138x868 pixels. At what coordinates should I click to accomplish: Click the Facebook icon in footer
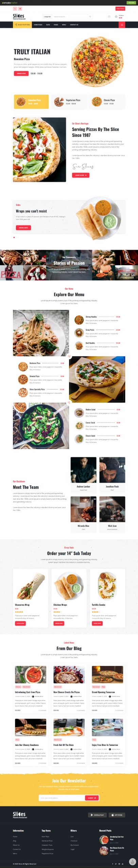click(x=113, y=864)
